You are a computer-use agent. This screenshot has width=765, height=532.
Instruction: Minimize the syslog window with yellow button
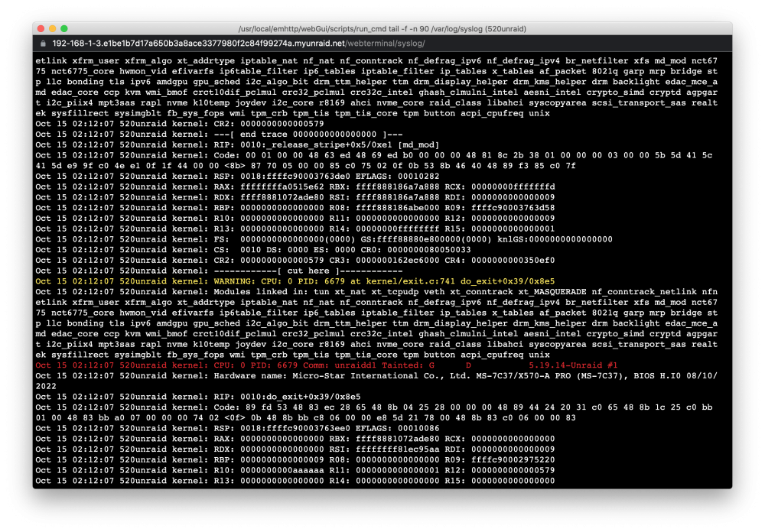click(52, 29)
